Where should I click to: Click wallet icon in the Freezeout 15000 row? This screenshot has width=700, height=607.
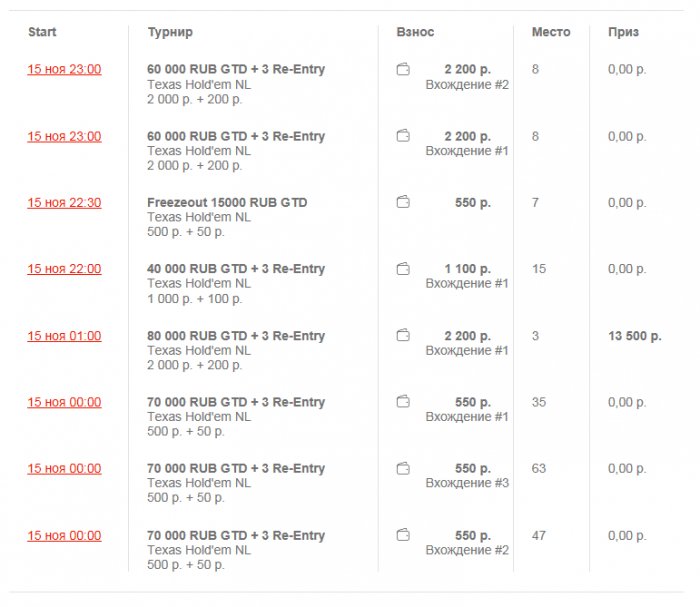(403, 203)
